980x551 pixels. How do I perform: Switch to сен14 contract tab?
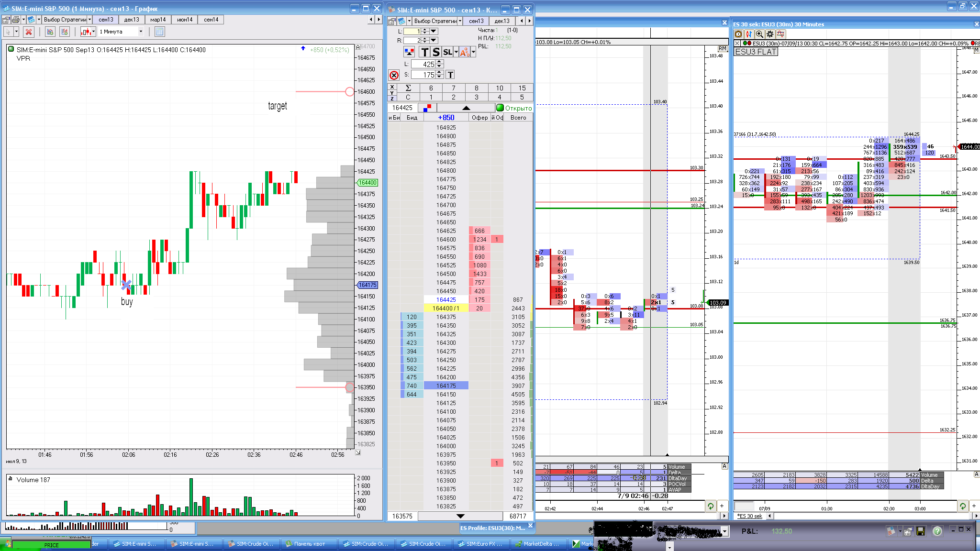(211, 20)
